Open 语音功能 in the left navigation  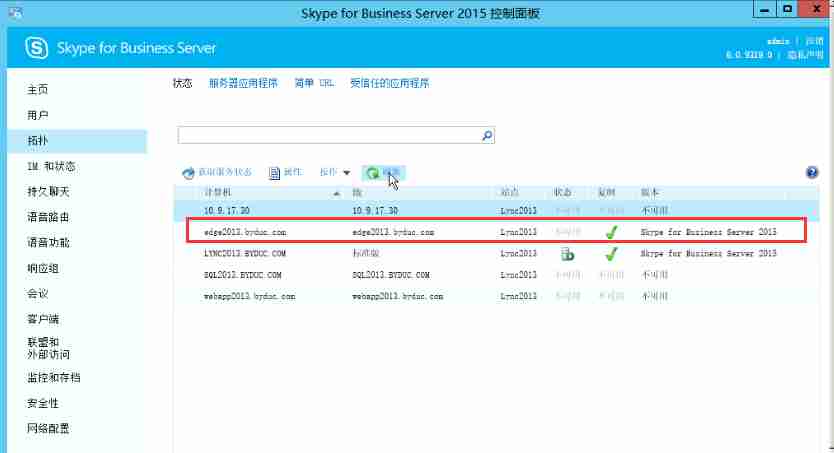pyautogui.click(x=48, y=242)
